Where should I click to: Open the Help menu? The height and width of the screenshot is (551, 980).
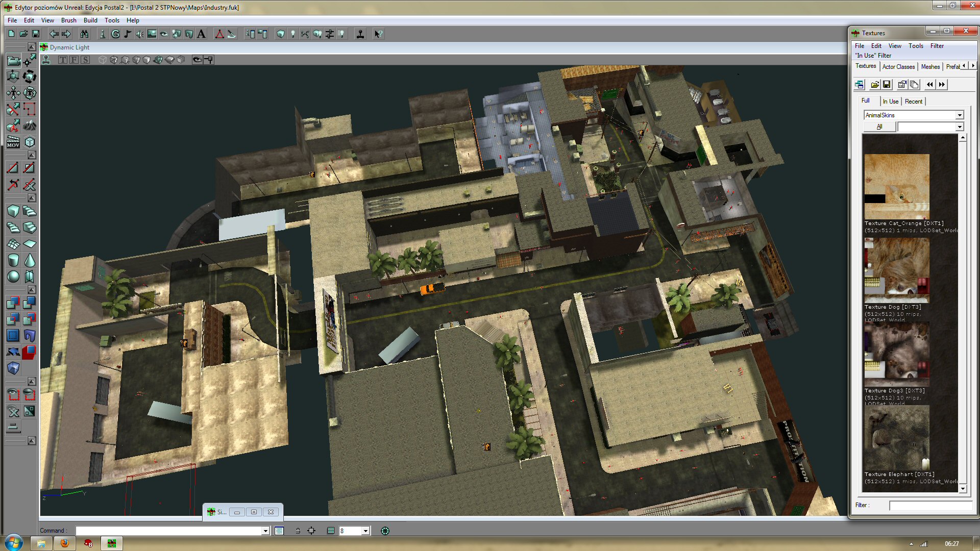point(133,20)
